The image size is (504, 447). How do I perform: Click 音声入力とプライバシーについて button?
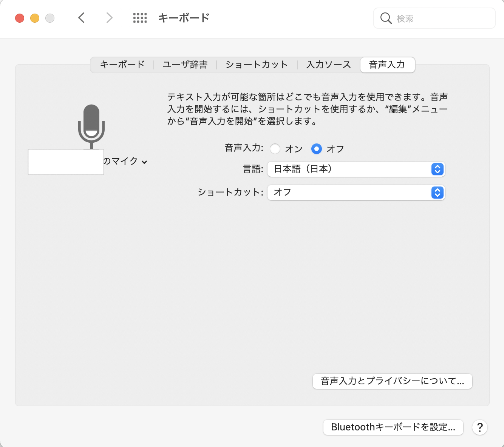point(392,381)
